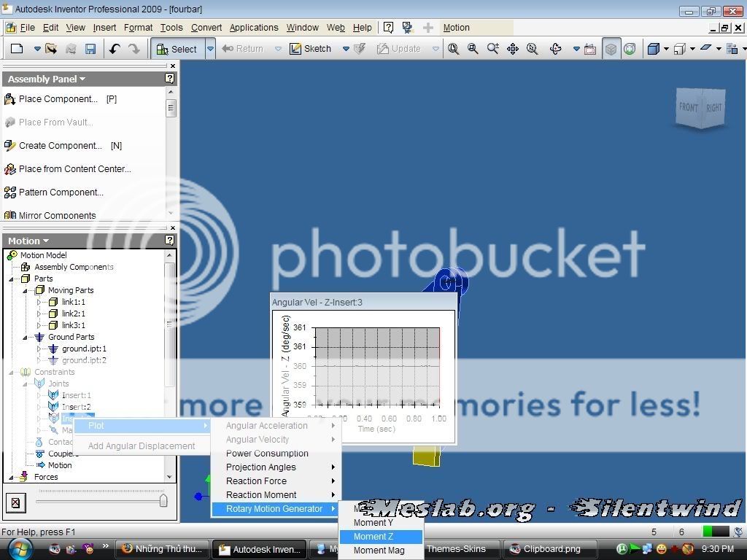Click the Place Component icon
The image size is (747, 560).
pos(10,99)
